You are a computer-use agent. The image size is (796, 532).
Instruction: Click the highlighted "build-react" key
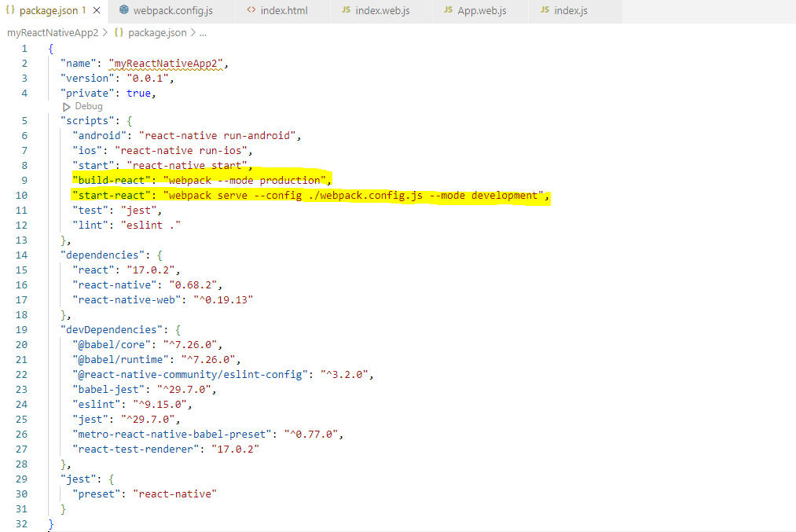coord(112,180)
